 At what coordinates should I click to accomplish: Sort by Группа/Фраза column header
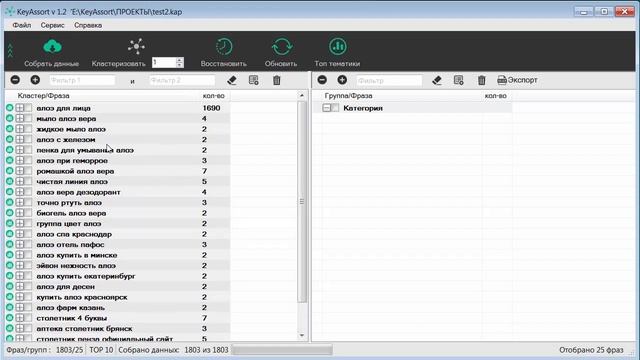pyautogui.click(x=349, y=96)
